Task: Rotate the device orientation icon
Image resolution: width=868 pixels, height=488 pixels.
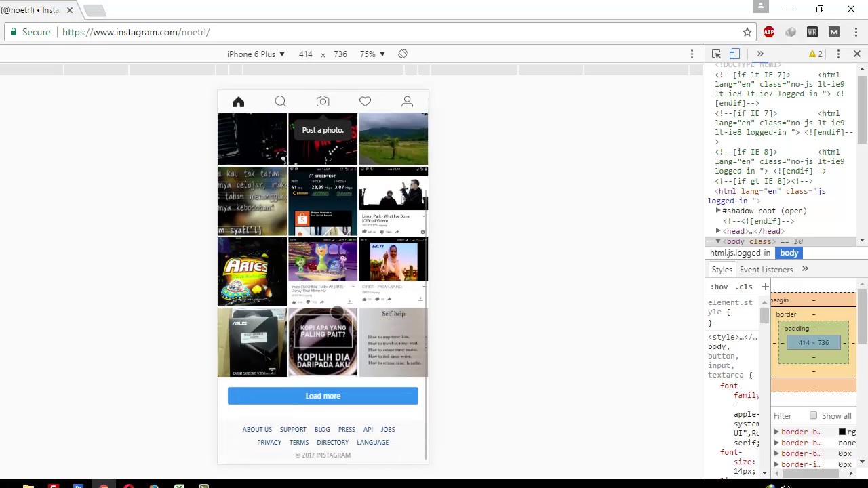Action: click(x=403, y=54)
